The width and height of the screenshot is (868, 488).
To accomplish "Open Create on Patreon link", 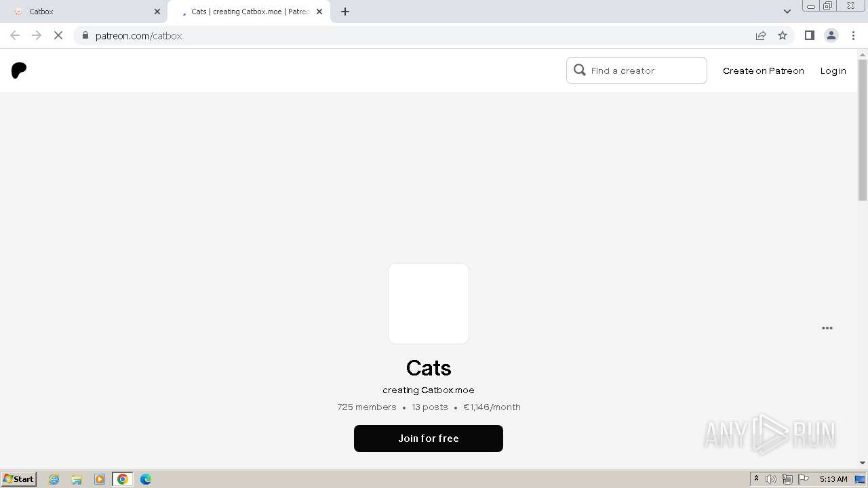I will pyautogui.click(x=764, y=70).
